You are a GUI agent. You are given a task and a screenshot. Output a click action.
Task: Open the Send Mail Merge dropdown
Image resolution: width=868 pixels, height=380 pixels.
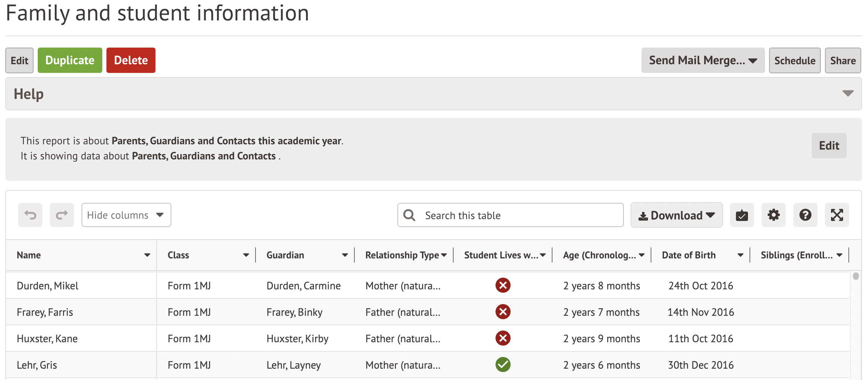[703, 60]
